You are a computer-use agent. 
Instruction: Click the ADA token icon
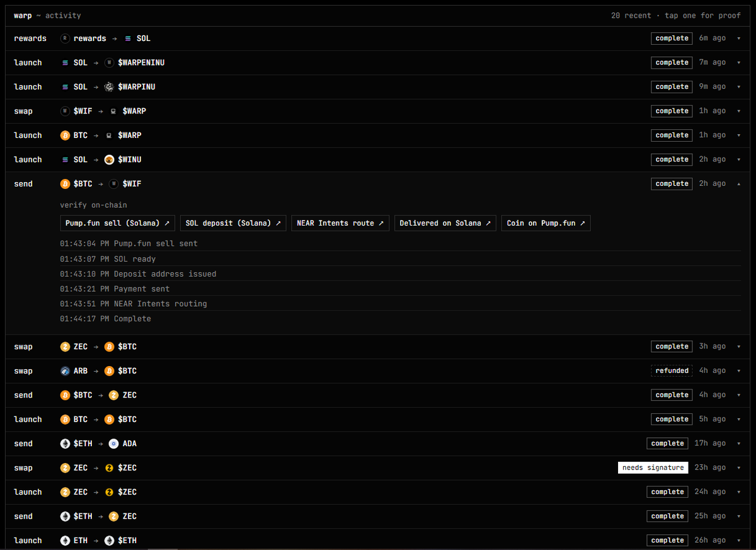point(114,444)
